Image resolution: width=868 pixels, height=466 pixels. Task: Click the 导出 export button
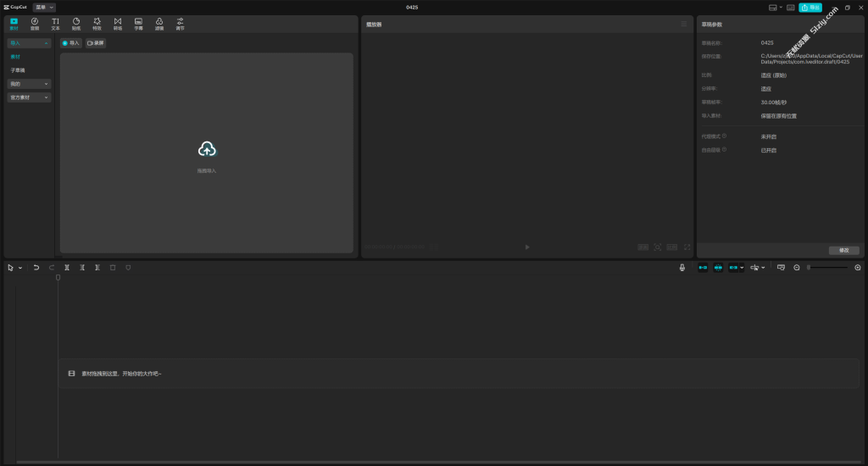[810, 8]
